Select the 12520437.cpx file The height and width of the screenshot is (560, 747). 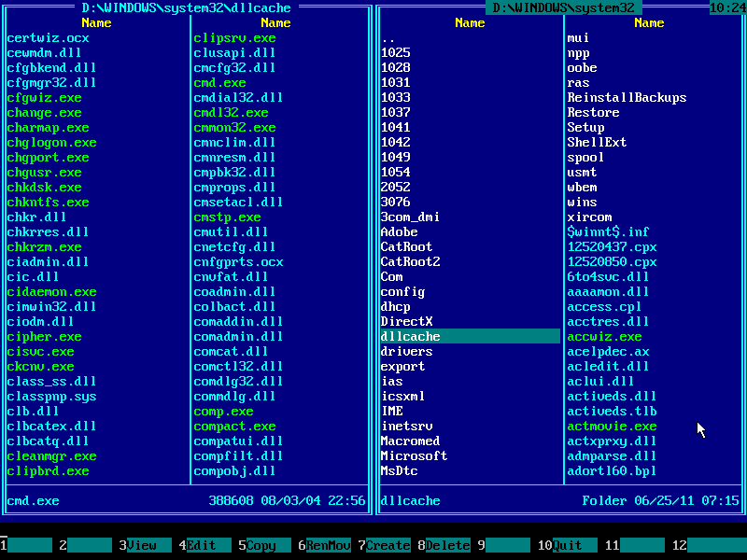[613, 246]
